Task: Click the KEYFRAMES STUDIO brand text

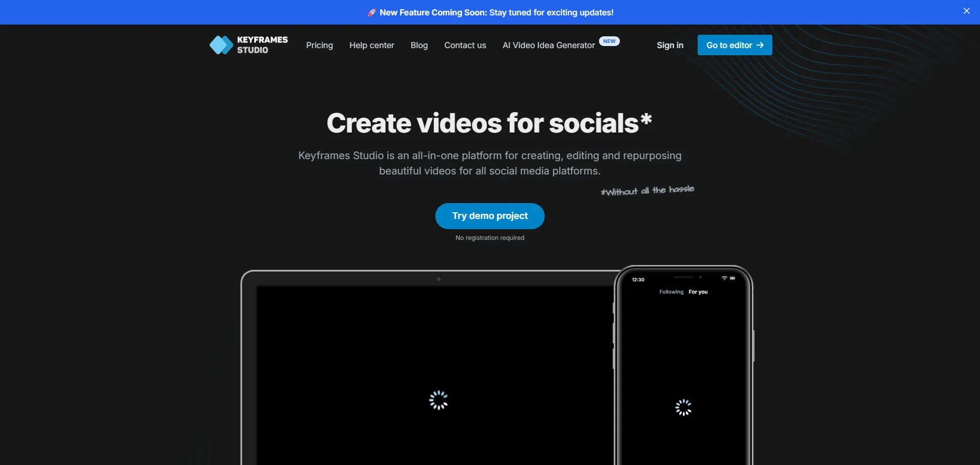Action: point(262,45)
